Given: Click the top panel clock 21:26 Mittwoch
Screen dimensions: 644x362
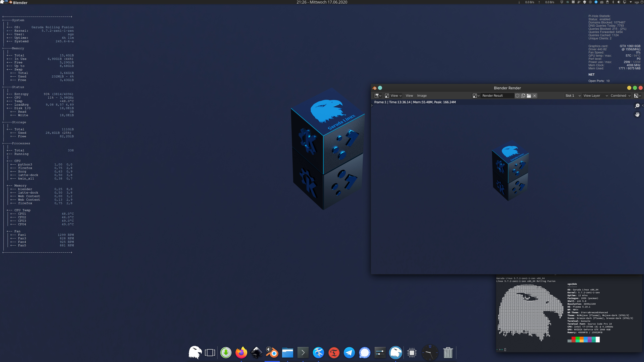Looking at the screenshot, I should (322, 2).
